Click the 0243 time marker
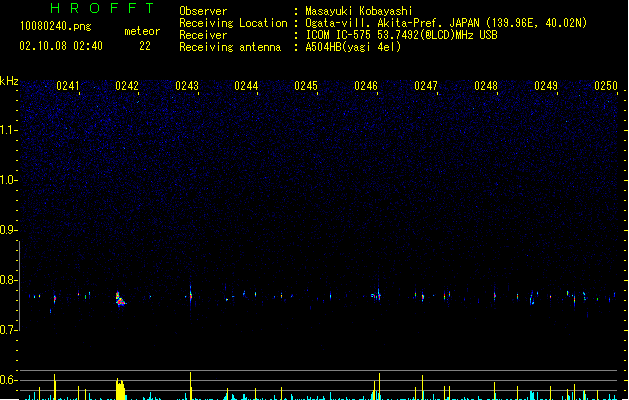 (187, 86)
